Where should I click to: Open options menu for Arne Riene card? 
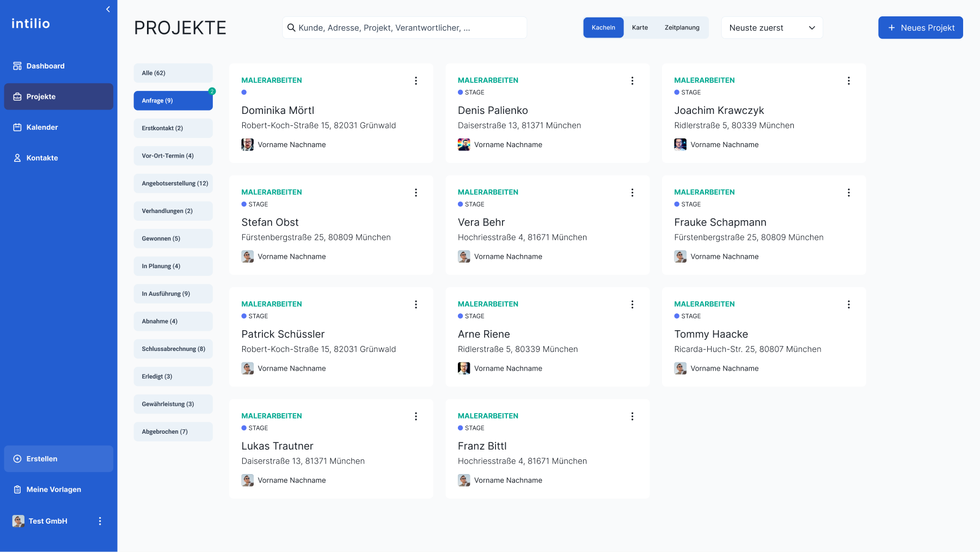632,305
